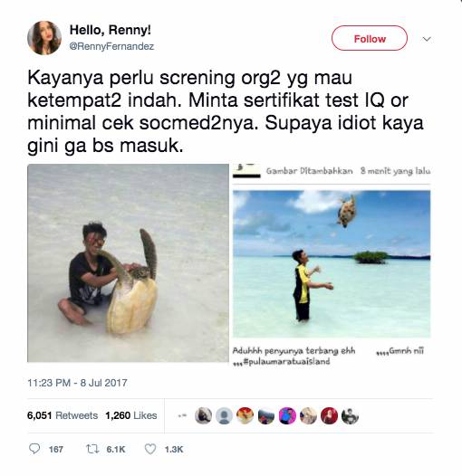Open the grey default-silhouette liker avatar

click(224, 415)
